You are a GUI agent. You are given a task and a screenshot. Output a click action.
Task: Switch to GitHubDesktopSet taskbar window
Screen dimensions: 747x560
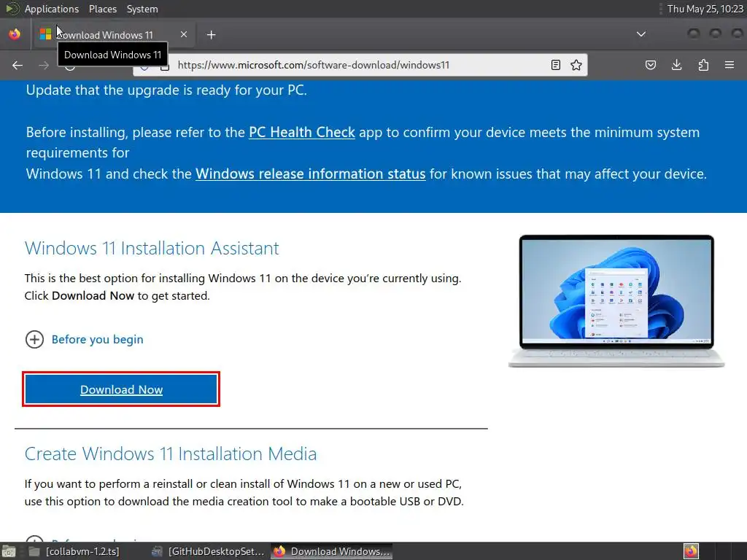pos(208,551)
